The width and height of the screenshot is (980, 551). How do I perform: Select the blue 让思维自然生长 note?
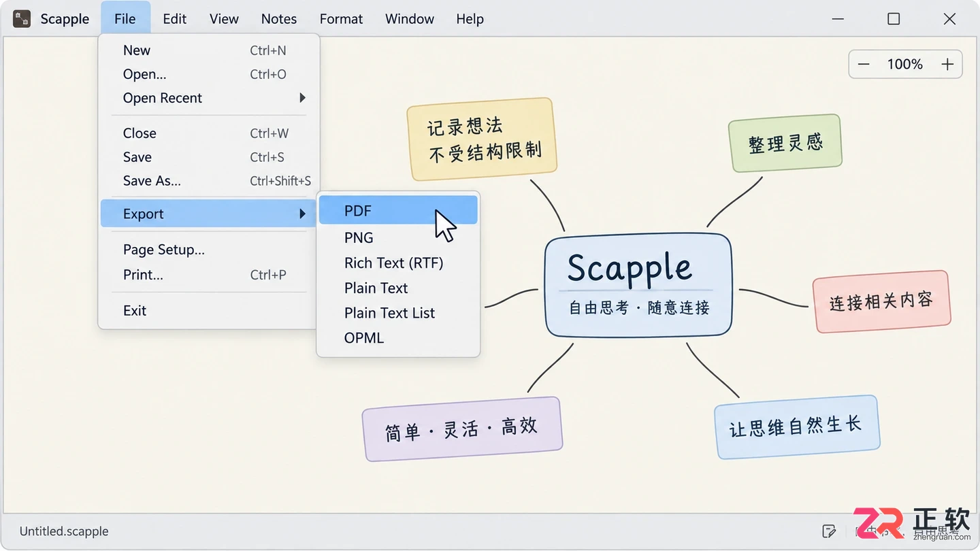(797, 427)
